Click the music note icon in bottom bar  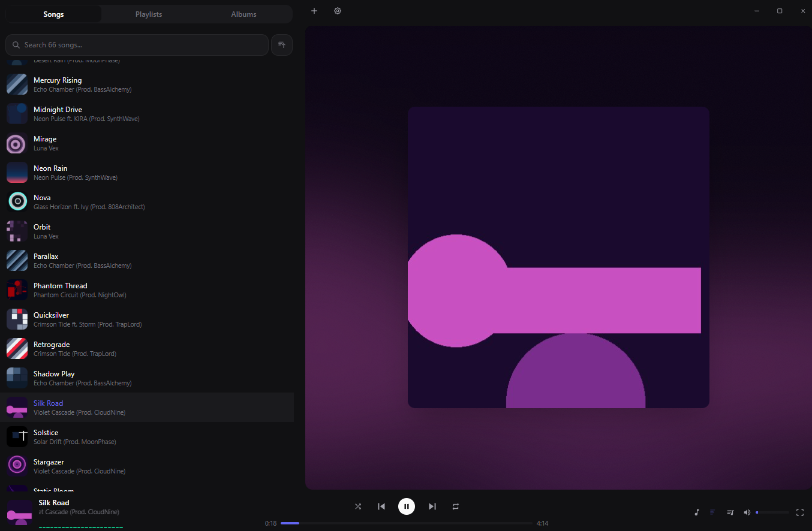click(696, 512)
